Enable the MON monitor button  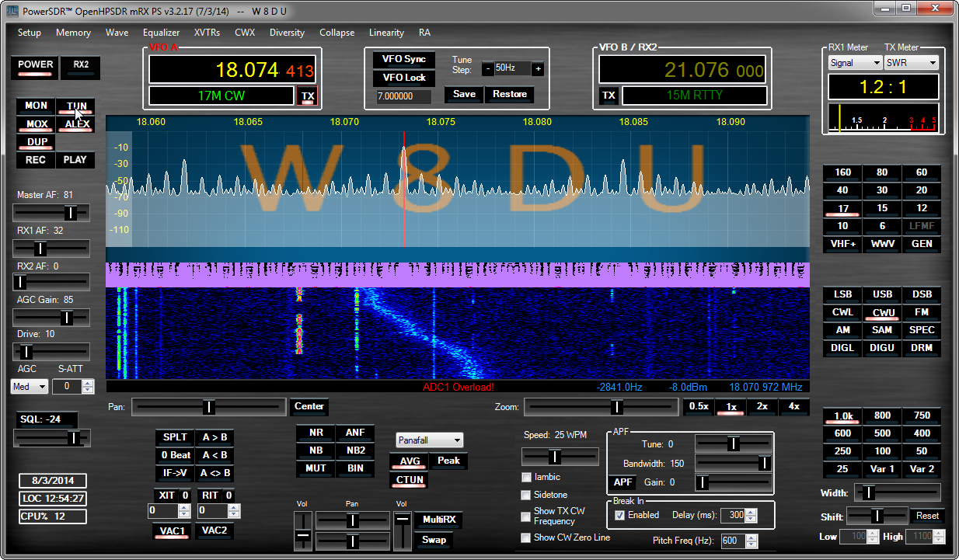click(36, 106)
